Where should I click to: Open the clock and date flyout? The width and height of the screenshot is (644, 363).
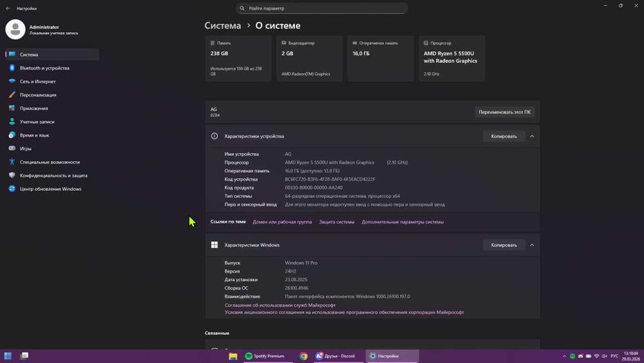631,356
